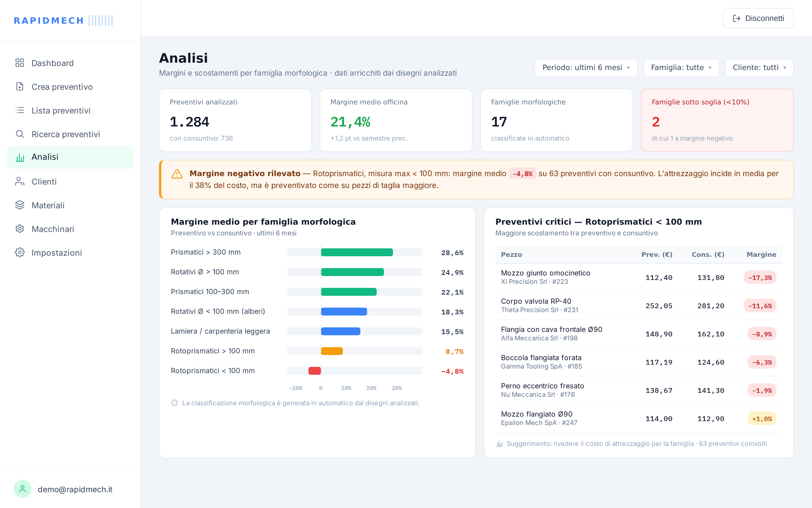812x508 pixels.
Task: Select the Clienti section
Action: tap(70, 181)
